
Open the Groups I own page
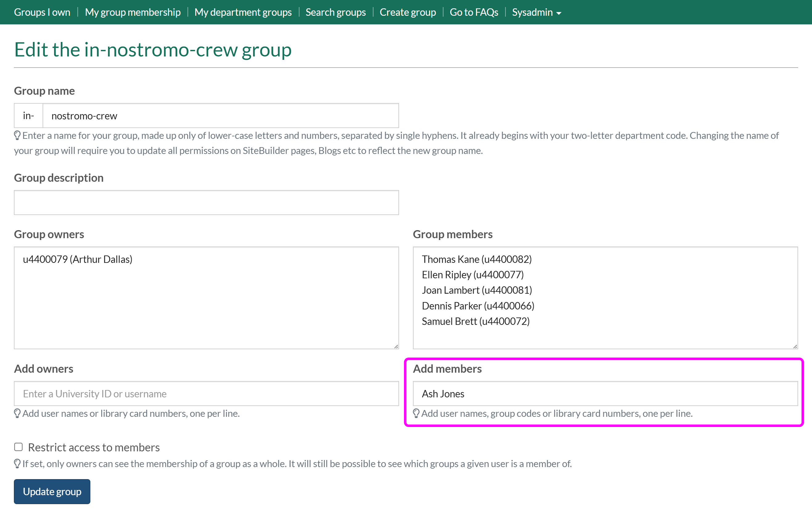[42, 12]
